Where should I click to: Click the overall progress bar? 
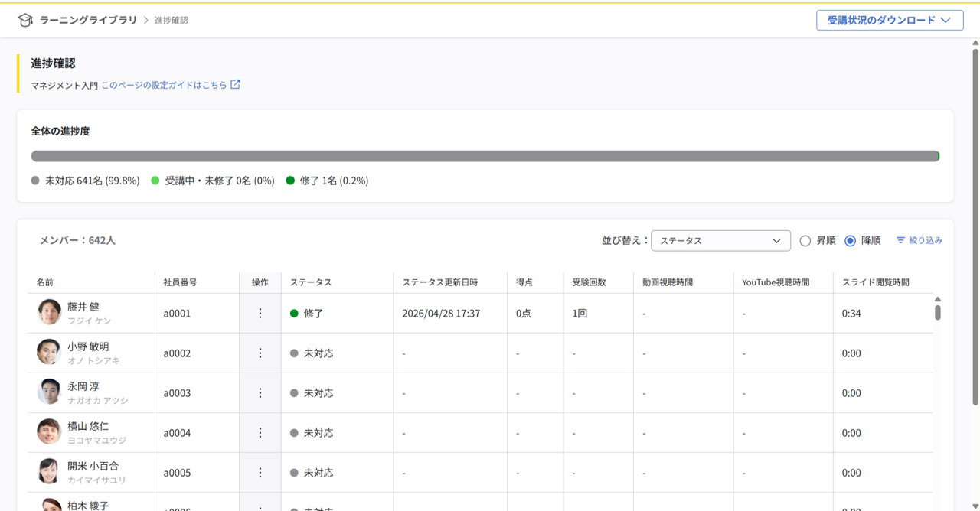click(485, 156)
